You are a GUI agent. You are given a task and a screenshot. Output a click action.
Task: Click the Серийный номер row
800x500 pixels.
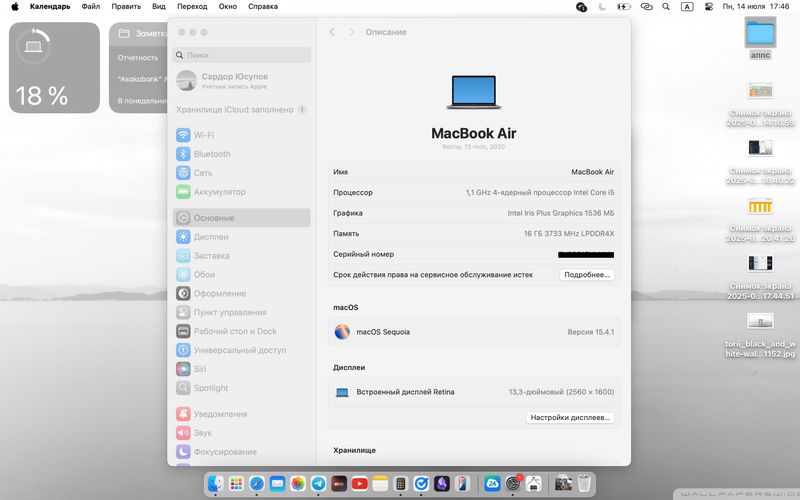pos(473,254)
